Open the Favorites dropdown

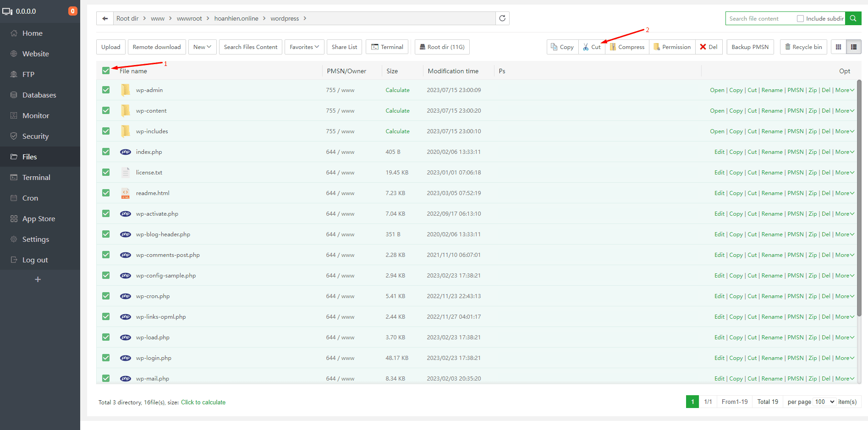[x=304, y=47]
